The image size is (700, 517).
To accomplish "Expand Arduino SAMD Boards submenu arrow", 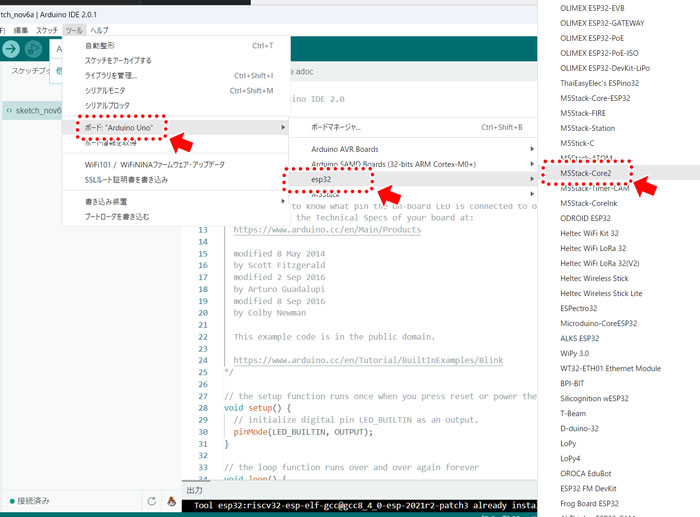I will point(532,164).
